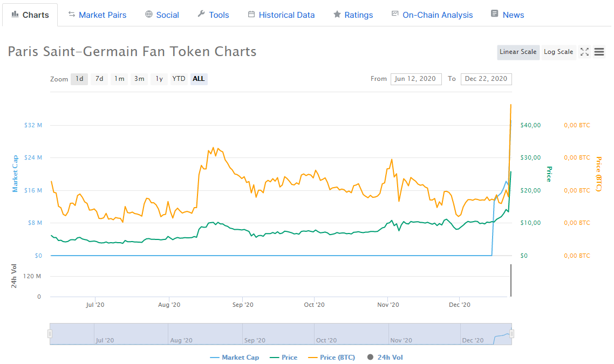Viewport: 614px width, 364px height.
Task: Click the chart icon beside On-Chain Analysis
Action: pos(395,13)
